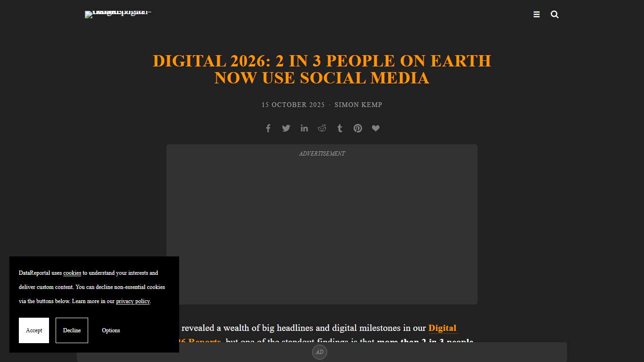Decline non-essential cookies
This screenshot has width=644, height=362.
pyautogui.click(x=72, y=330)
